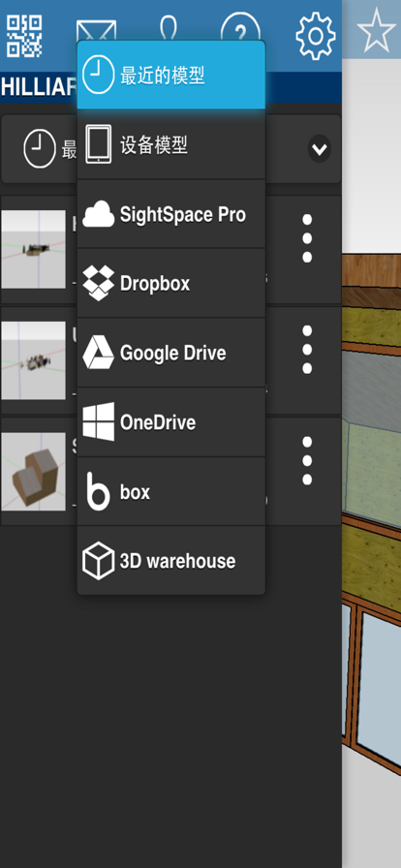Choose SightSpace Pro cloud source
This screenshot has height=868, width=401.
[171, 214]
